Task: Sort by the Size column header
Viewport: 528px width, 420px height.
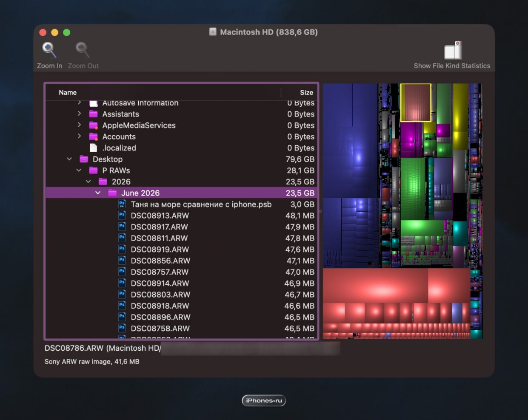Action: point(306,92)
